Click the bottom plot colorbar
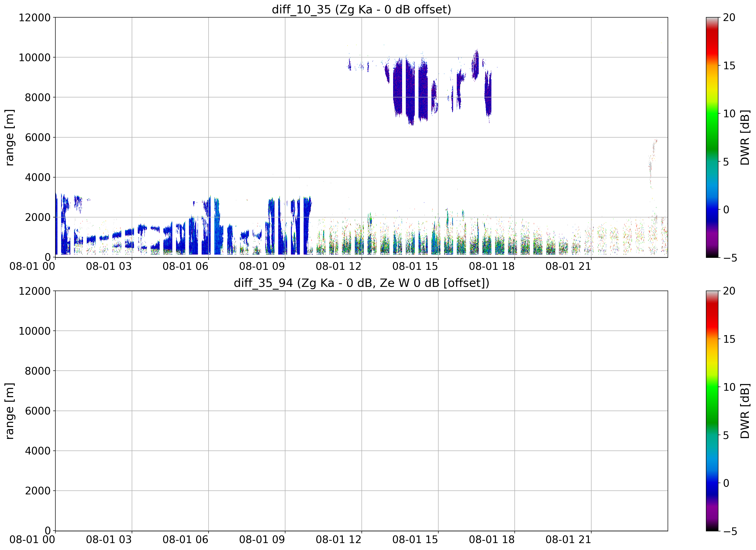 pos(712,411)
